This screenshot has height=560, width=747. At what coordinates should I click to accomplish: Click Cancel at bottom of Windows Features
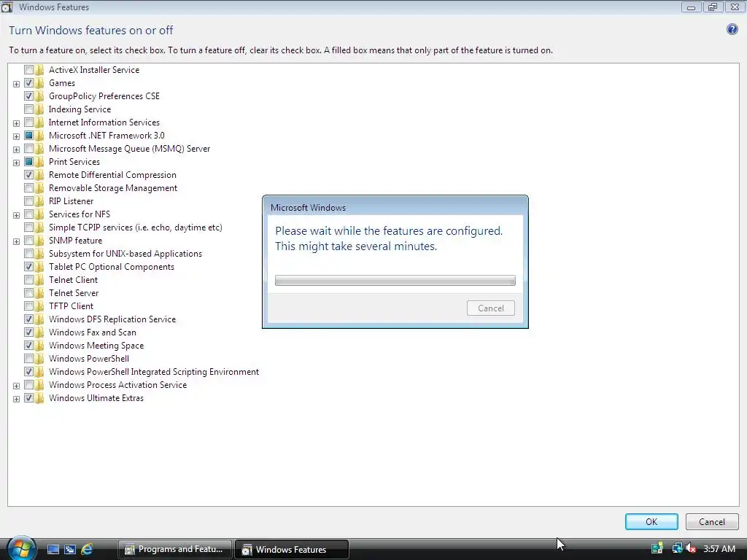click(x=712, y=521)
